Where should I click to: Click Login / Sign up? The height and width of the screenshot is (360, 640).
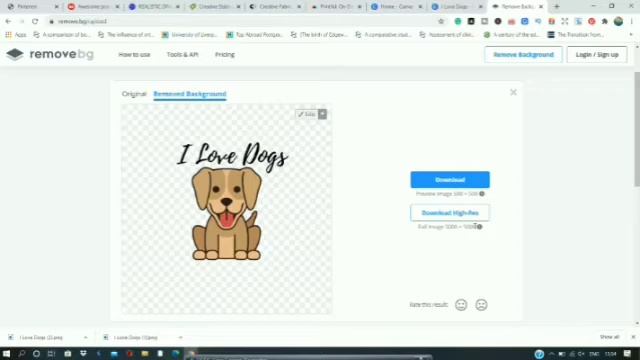click(597, 55)
